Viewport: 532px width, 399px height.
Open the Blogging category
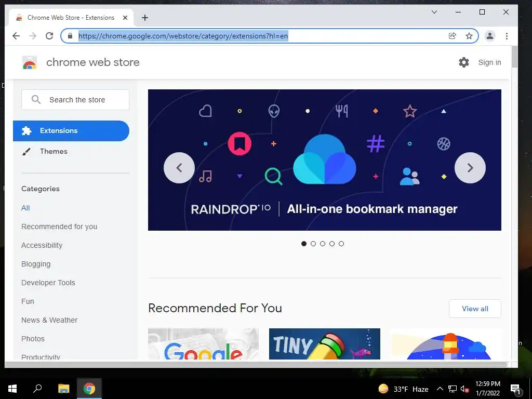pos(36,264)
